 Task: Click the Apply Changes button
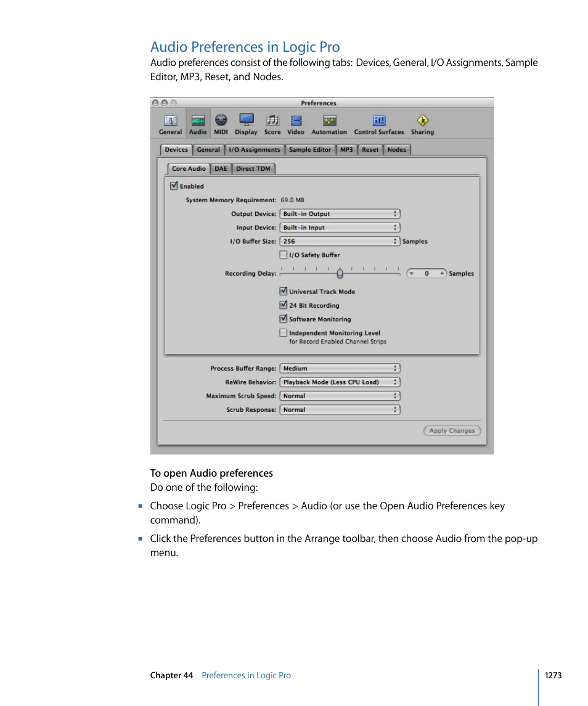(452, 430)
